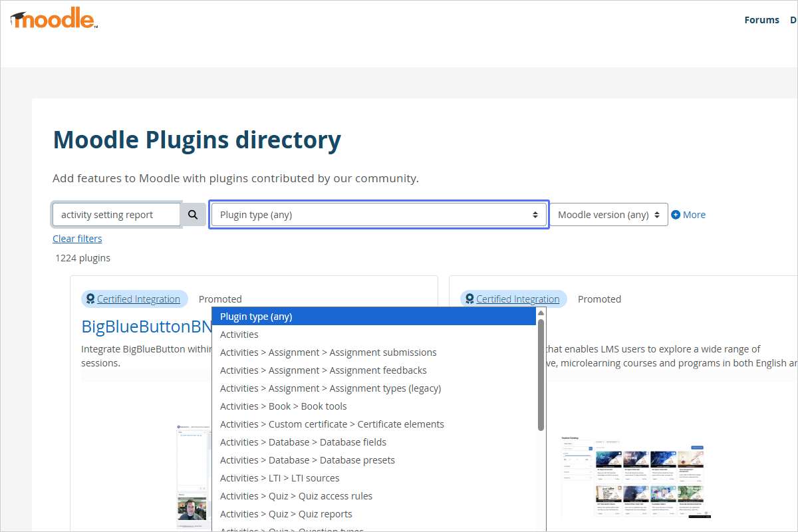The image size is (798, 532).
Task: Select Custom certificate > Certificate elements option
Action: pyautogui.click(x=374, y=424)
